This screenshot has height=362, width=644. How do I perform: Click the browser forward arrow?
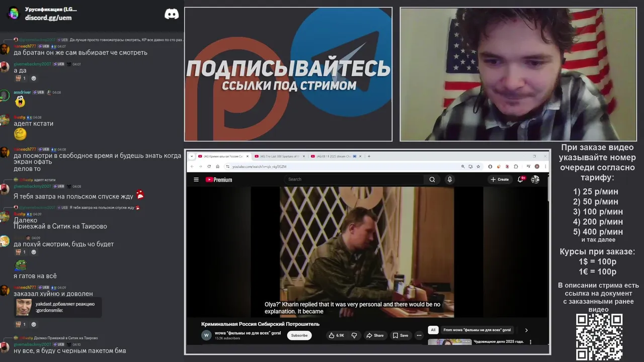(x=200, y=166)
